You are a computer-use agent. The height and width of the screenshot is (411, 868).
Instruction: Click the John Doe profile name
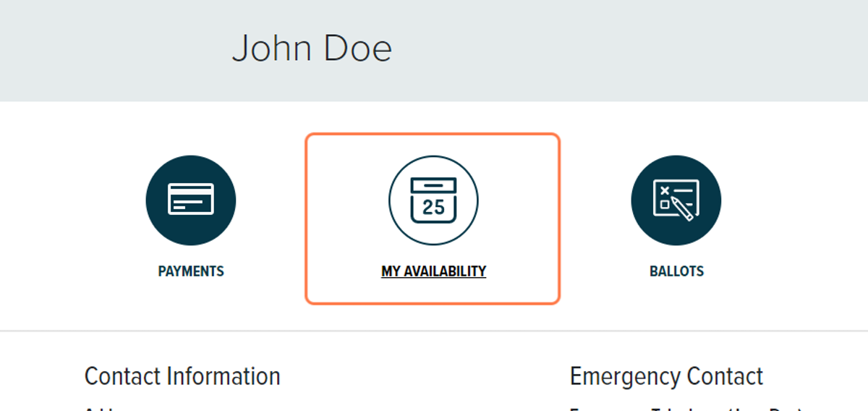312,48
